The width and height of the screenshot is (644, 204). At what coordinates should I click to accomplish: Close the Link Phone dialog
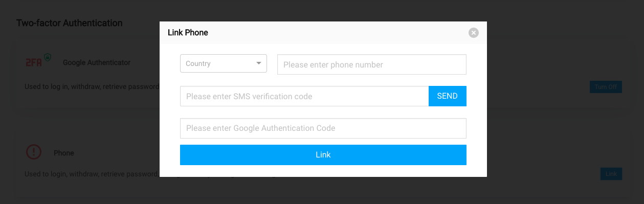(474, 33)
